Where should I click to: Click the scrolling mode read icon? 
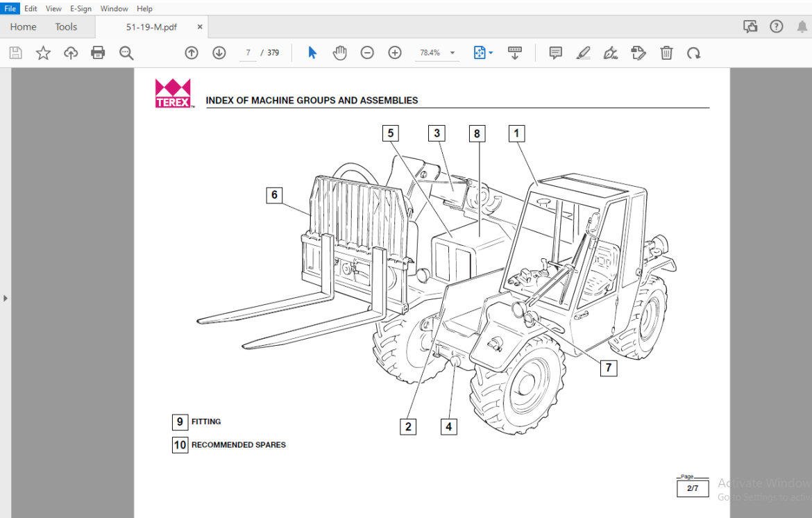(515, 53)
